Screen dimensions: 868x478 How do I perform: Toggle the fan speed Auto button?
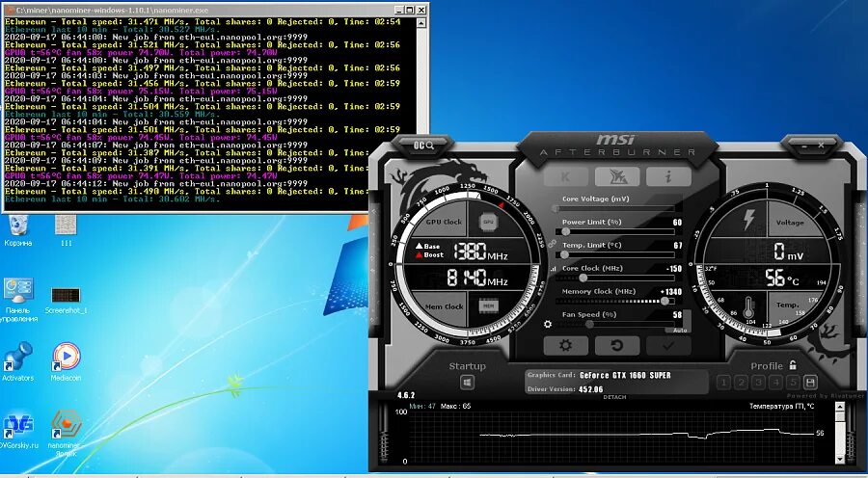(681, 330)
